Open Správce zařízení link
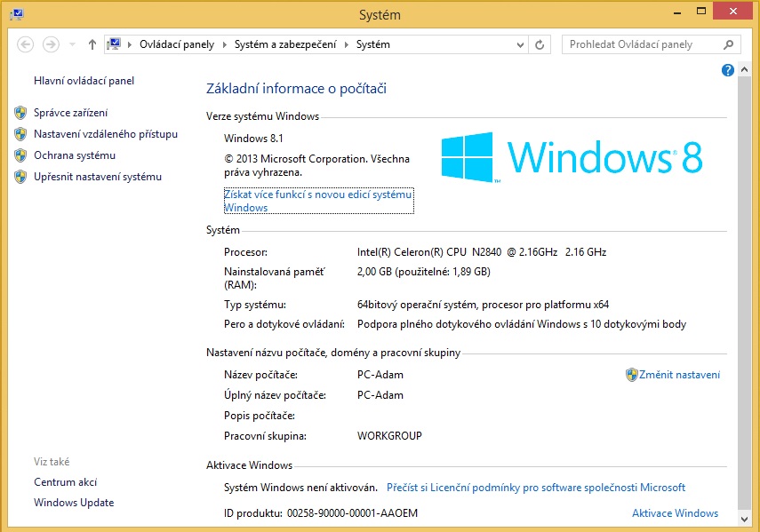The width and height of the screenshot is (760, 532). click(71, 113)
